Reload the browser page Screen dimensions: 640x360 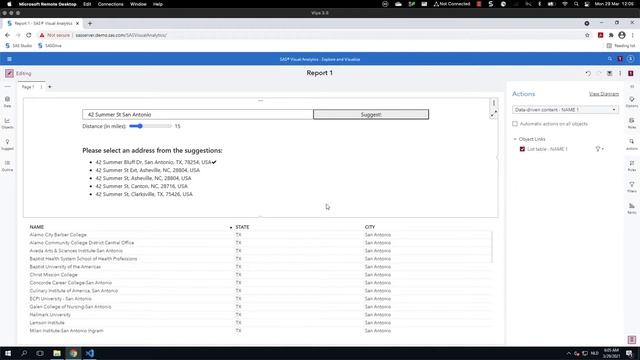pyautogui.click(x=29, y=35)
